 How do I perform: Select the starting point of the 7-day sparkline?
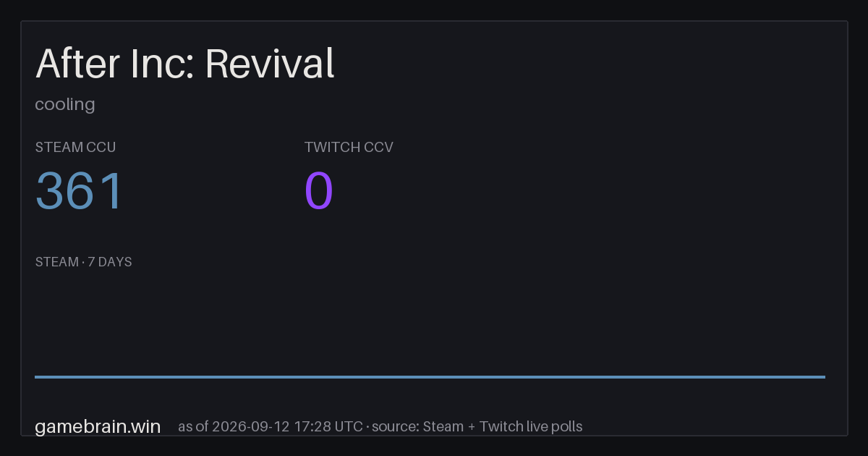[x=35, y=376]
